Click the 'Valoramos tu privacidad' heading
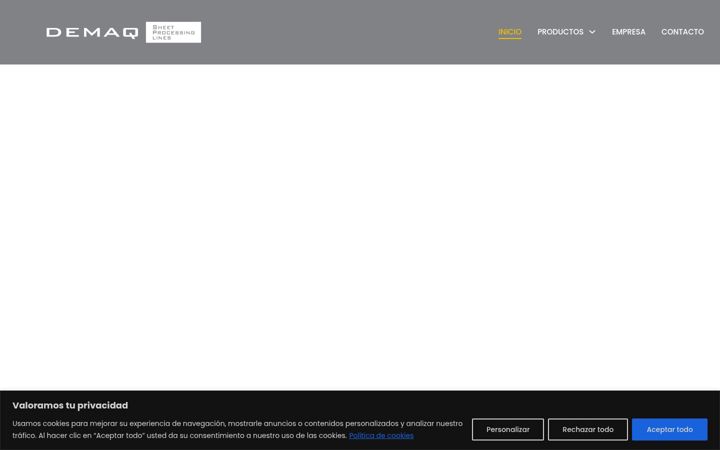The width and height of the screenshot is (720, 450). coord(70,405)
